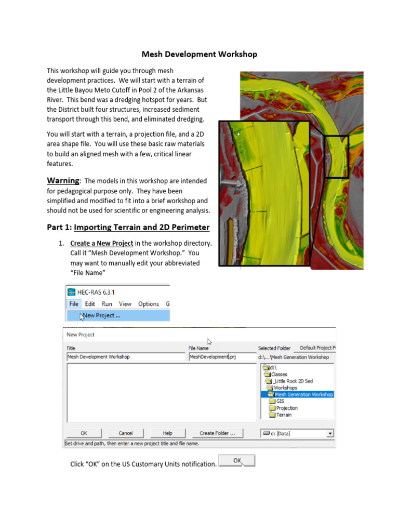
Task: Click the Create a New Project underlined text
Action: (x=101, y=243)
